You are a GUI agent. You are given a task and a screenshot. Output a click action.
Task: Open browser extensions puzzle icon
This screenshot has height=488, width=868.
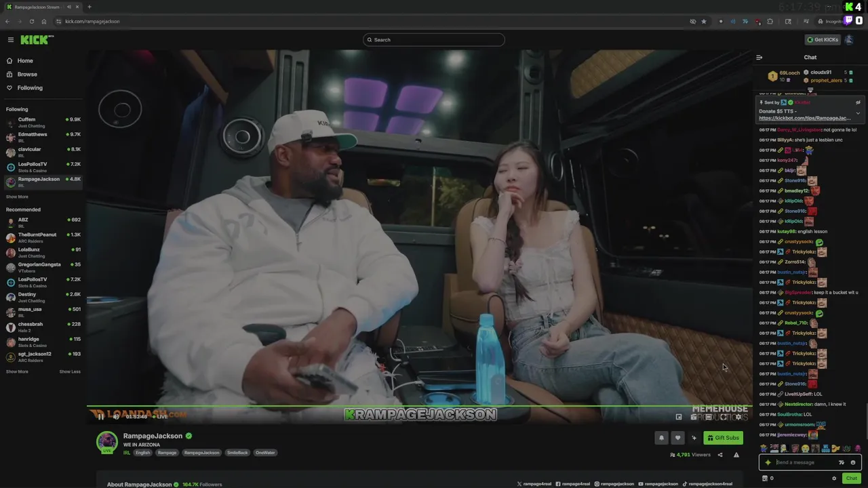[x=770, y=22]
